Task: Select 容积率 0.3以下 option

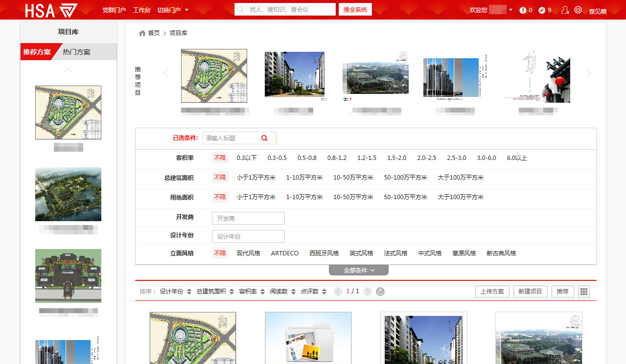Action: click(x=247, y=158)
